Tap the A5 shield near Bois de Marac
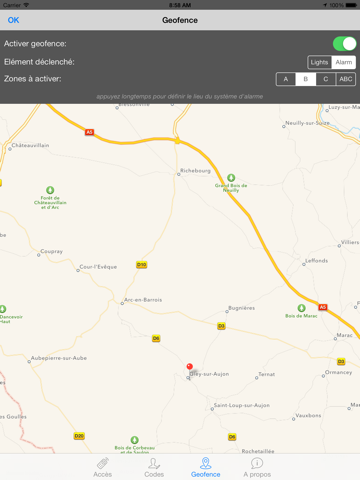The height and width of the screenshot is (480, 360). [322, 307]
